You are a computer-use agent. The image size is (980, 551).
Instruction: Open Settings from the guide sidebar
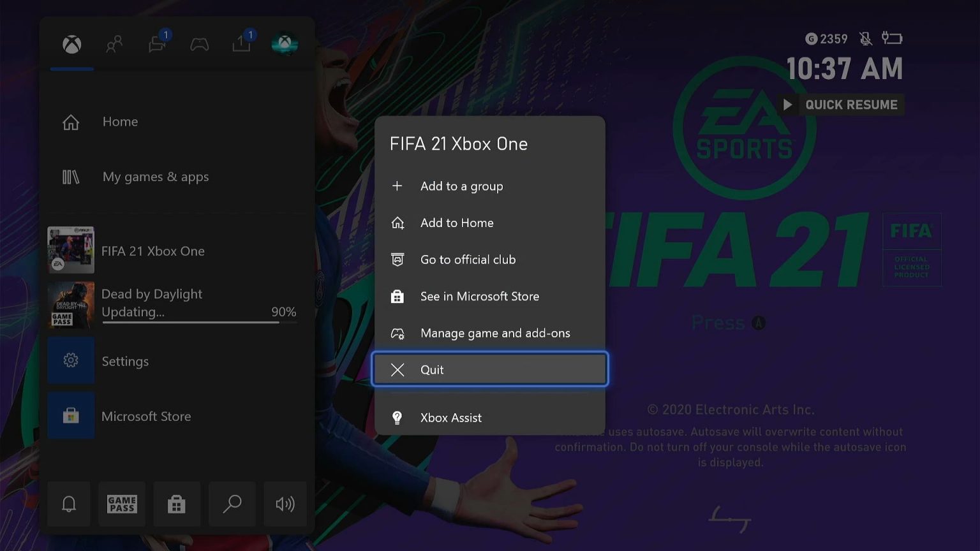125,361
